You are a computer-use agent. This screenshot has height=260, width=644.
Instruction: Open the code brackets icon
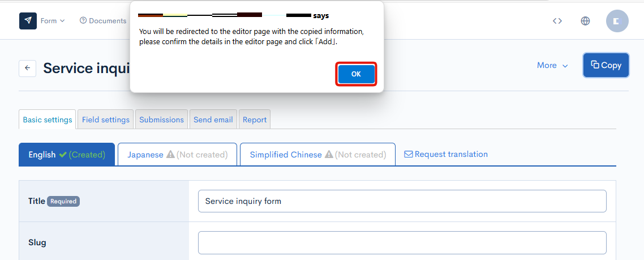coord(557,21)
